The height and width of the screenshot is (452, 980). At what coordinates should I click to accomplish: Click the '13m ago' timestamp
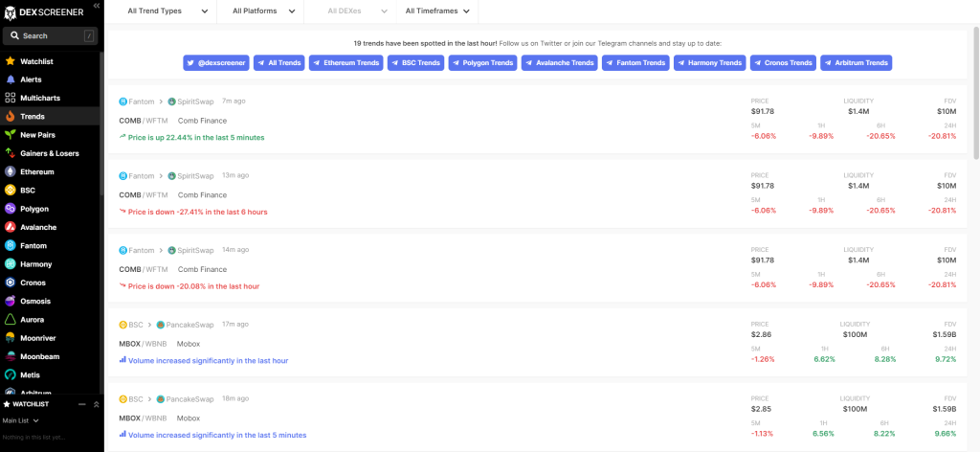235,175
